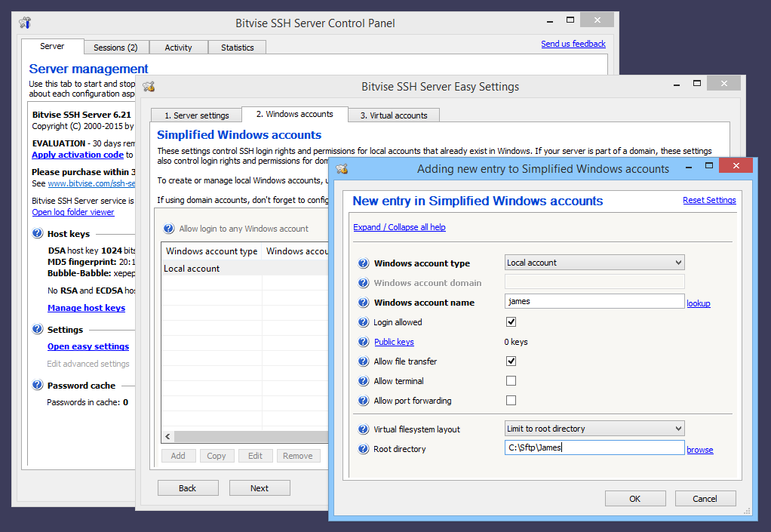
Task: Enable the Allow port forwarding checkbox
Action: (x=511, y=401)
